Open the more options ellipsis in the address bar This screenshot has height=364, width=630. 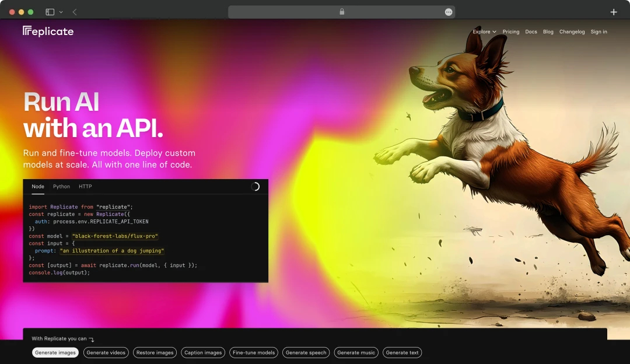(448, 11)
